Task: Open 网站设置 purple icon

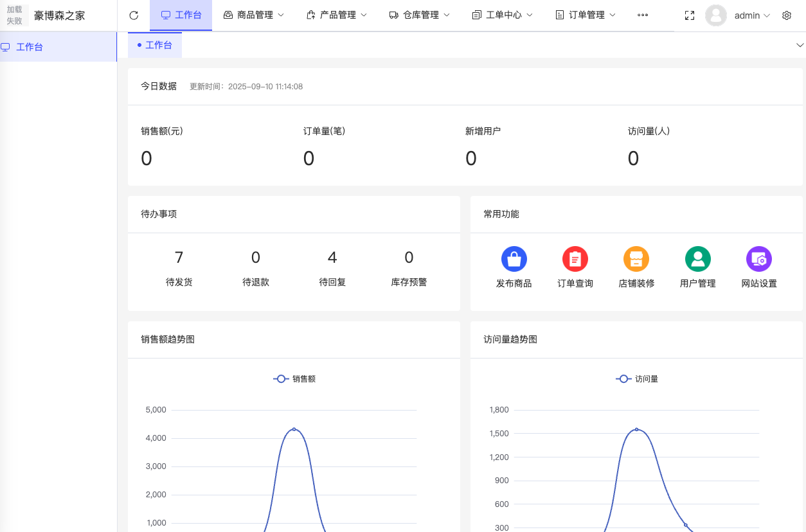Action: pyautogui.click(x=758, y=259)
